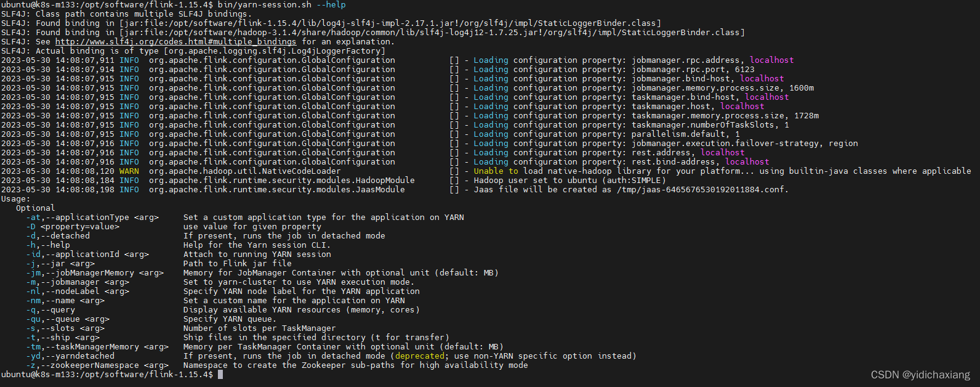Click the log4j-slf4j-impl-2.17.1.jar binding path
Viewport: 980px width, 387px height.
point(390,23)
